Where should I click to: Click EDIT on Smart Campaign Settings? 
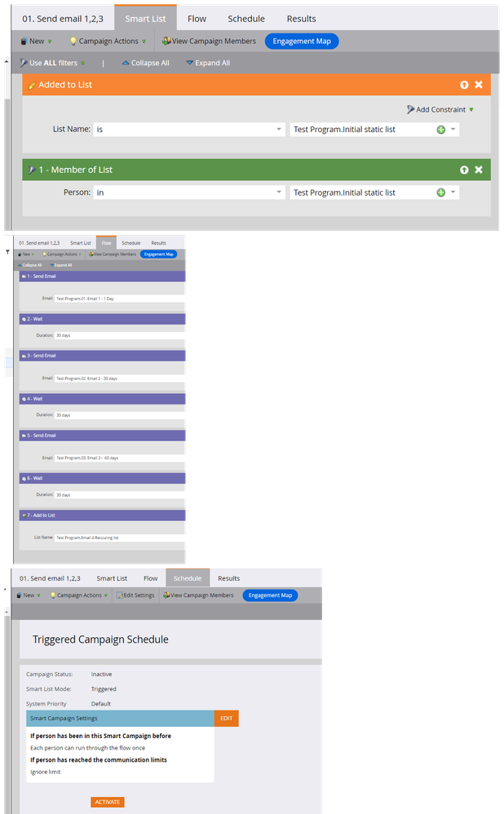click(226, 719)
